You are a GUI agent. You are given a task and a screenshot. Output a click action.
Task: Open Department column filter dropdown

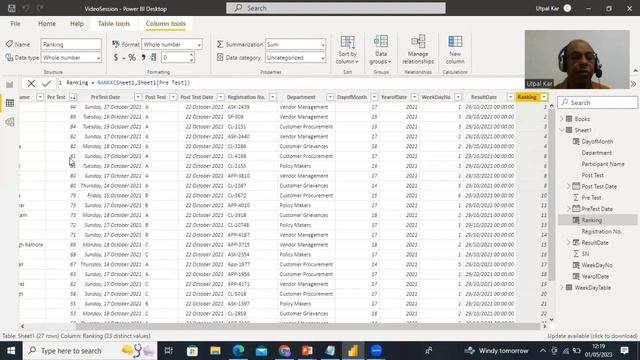[330, 97]
